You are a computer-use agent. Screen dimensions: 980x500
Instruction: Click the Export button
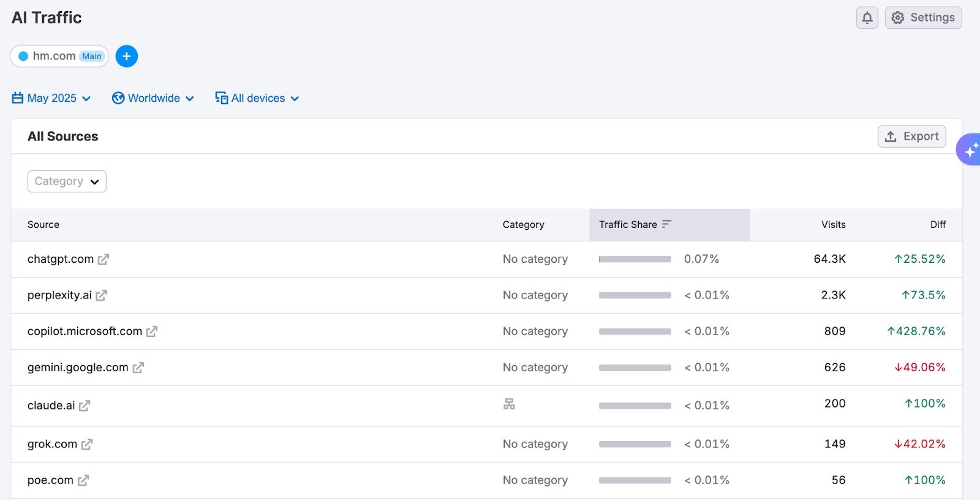coord(911,136)
